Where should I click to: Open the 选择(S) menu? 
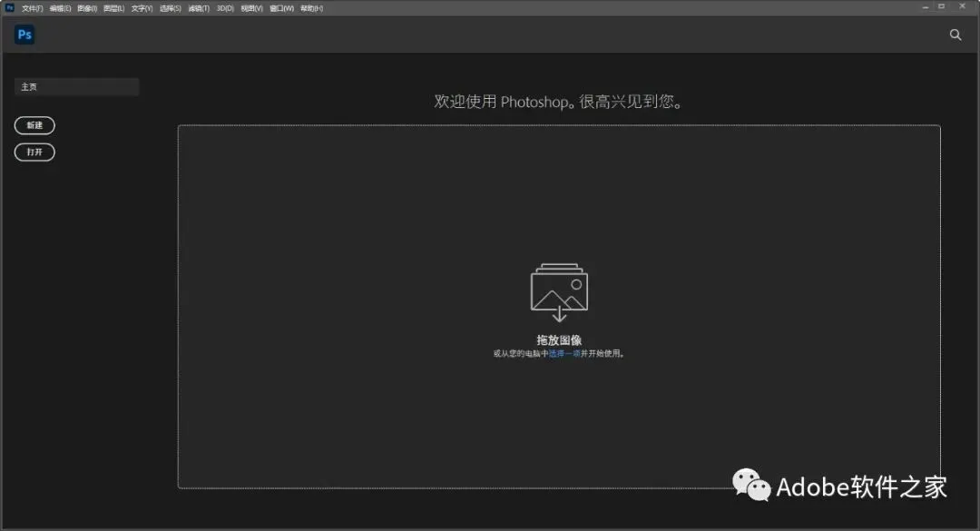(170, 8)
